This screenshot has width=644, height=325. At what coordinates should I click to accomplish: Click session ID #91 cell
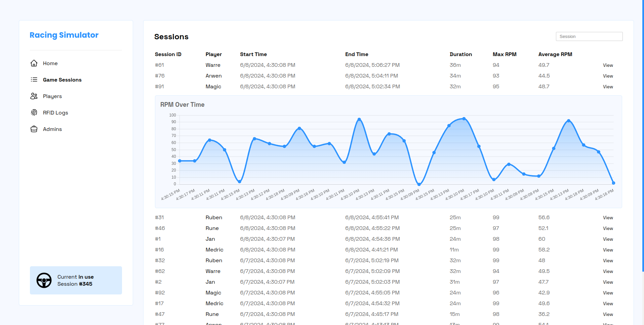coord(159,87)
